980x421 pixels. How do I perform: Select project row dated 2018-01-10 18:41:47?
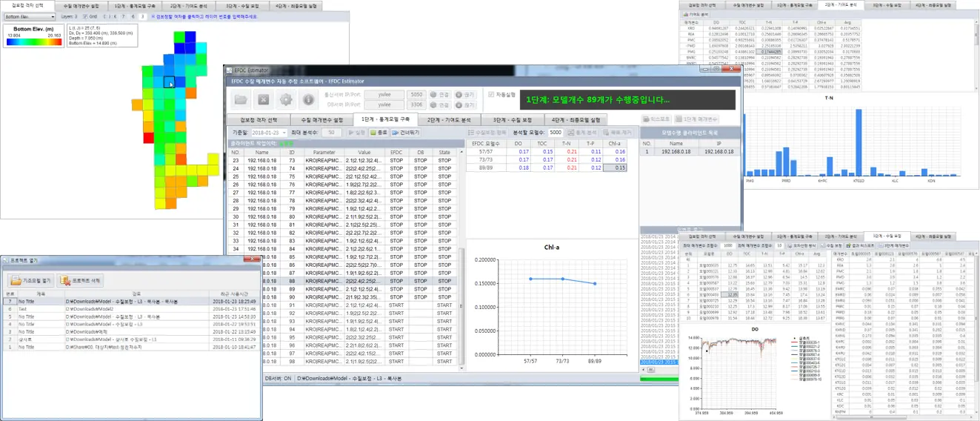coord(130,346)
